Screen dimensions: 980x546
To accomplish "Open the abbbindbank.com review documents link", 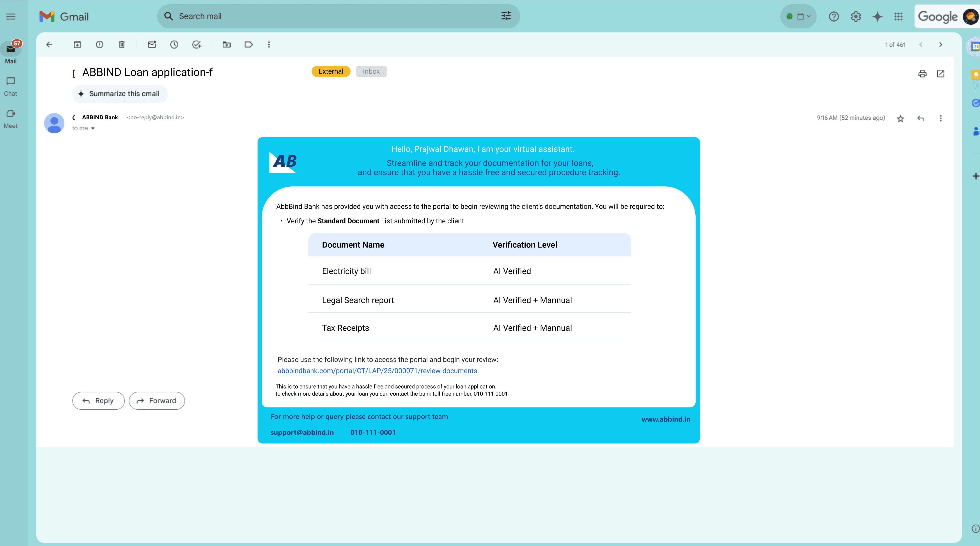I will coord(377,371).
